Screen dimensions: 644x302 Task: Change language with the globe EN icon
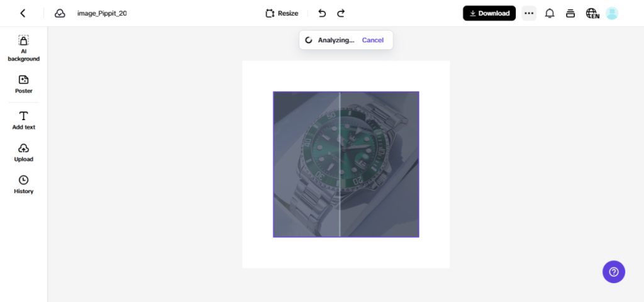coord(592,13)
